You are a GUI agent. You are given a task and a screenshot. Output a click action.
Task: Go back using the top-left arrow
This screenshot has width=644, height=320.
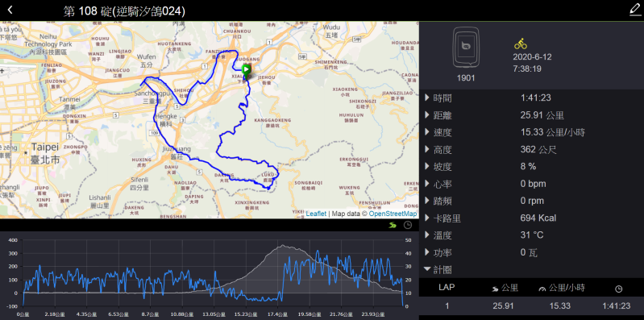(x=10, y=10)
